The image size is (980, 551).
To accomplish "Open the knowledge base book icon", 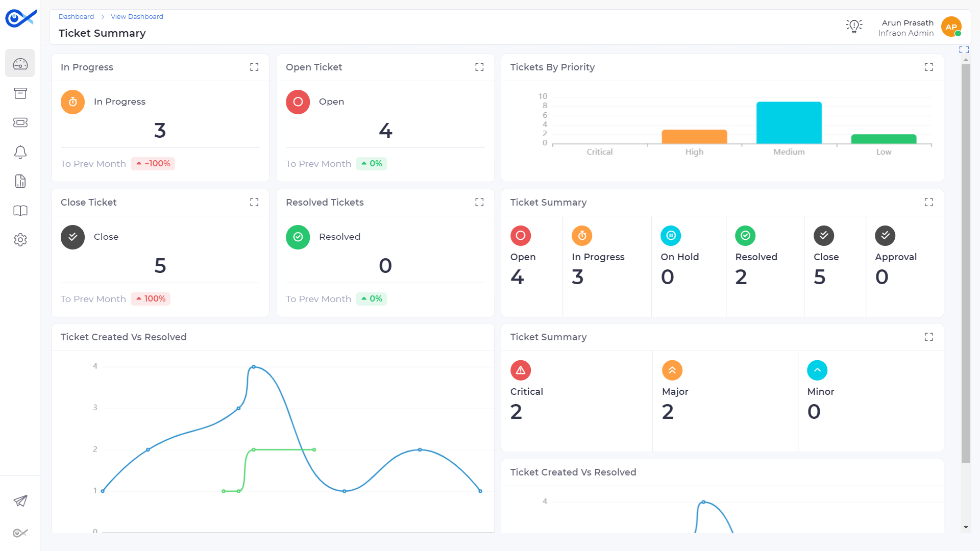I will [20, 211].
